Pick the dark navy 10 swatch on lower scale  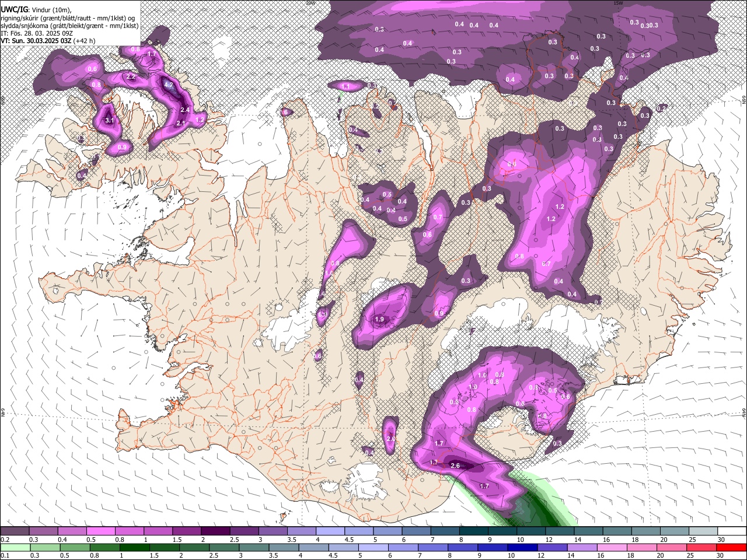tap(523, 547)
